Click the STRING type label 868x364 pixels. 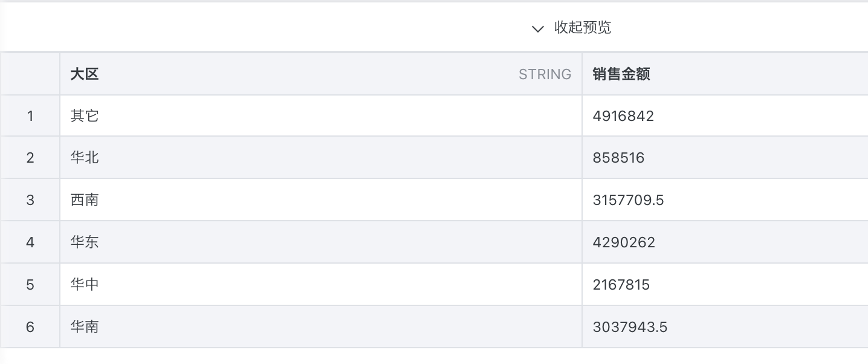(x=545, y=74)
